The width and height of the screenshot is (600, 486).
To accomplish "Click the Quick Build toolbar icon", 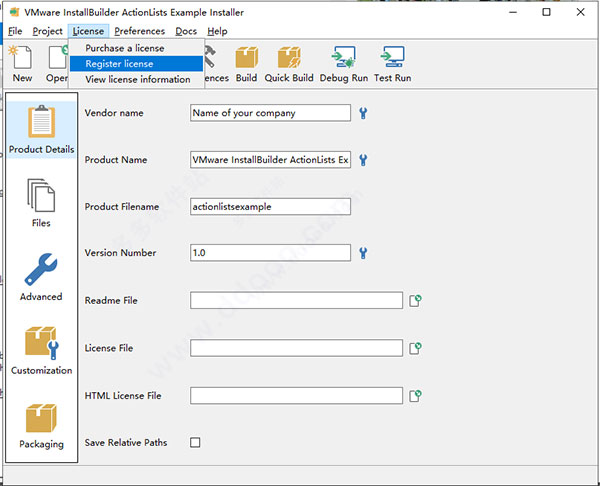I will tap(289, 64).
